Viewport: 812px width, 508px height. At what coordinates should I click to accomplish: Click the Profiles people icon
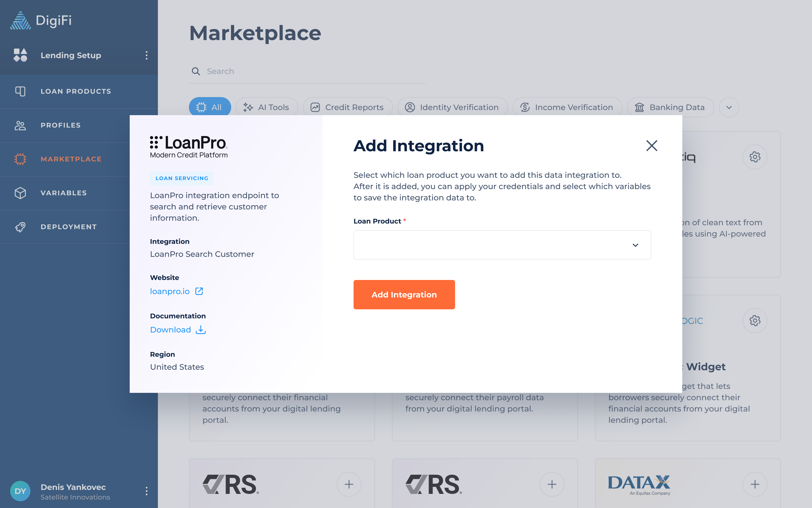(20, 125)
